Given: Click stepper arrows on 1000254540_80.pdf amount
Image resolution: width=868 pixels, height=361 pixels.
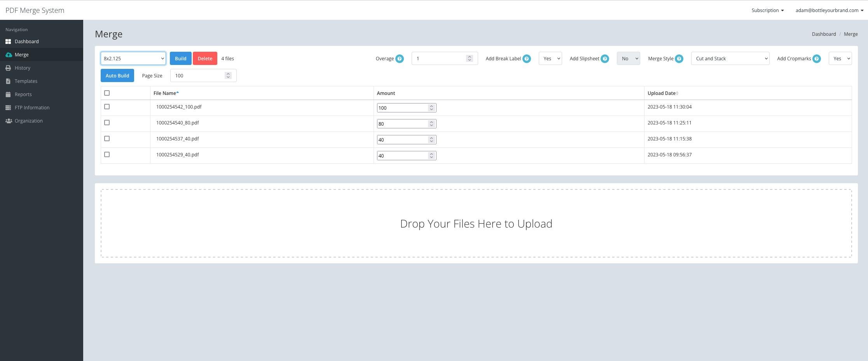Looking at the screenshot, I should click(431, 124).
